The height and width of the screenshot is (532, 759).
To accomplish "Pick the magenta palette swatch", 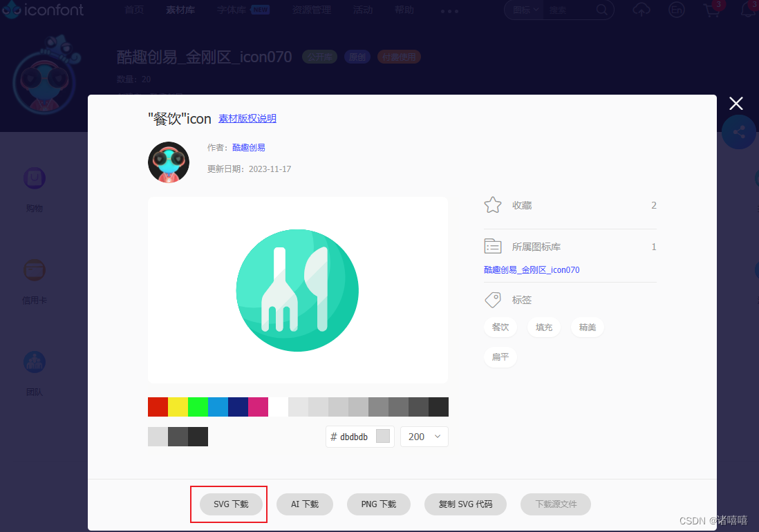I will 258,407.
